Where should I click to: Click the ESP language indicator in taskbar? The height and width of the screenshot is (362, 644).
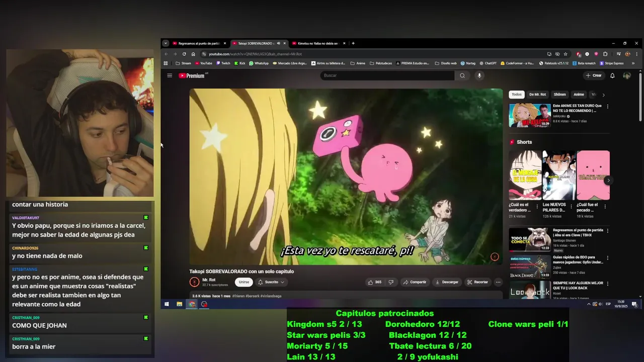point(608,304)
